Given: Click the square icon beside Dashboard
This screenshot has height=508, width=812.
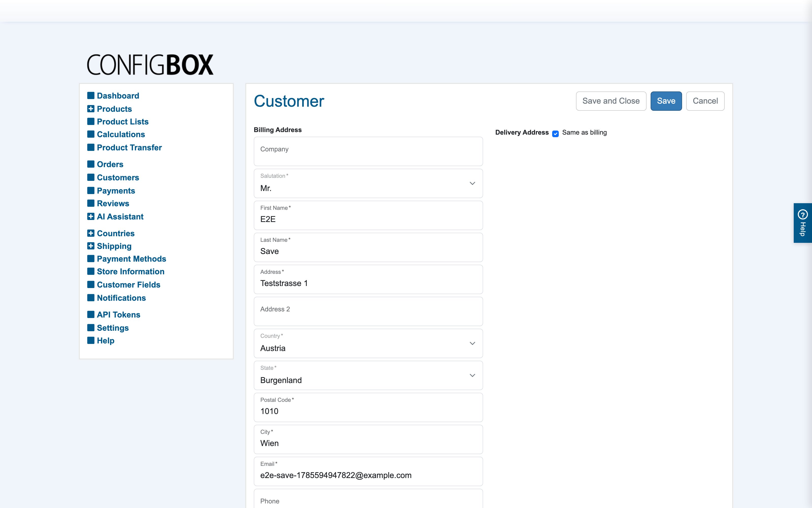Looking at the screenshot, I should pos(91,96).
